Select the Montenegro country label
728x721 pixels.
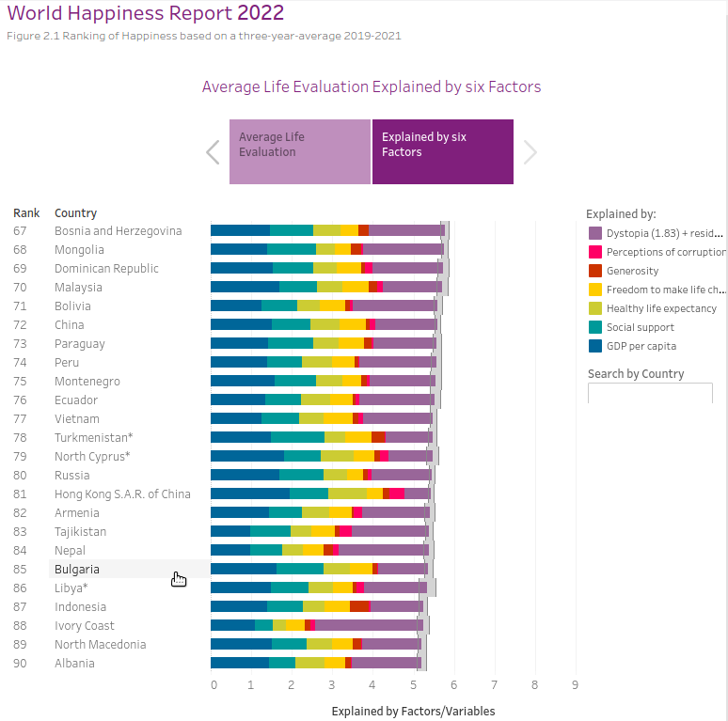pos(87,382)
